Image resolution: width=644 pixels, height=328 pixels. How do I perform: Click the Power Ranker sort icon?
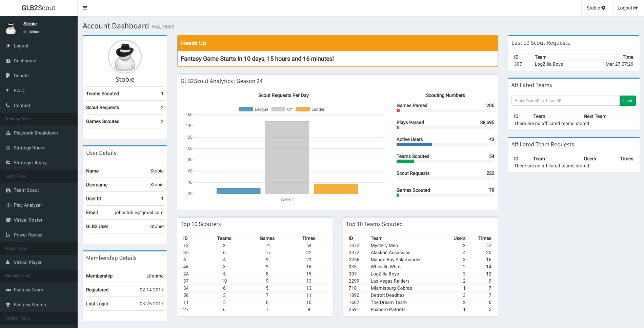tap(8, 235)
